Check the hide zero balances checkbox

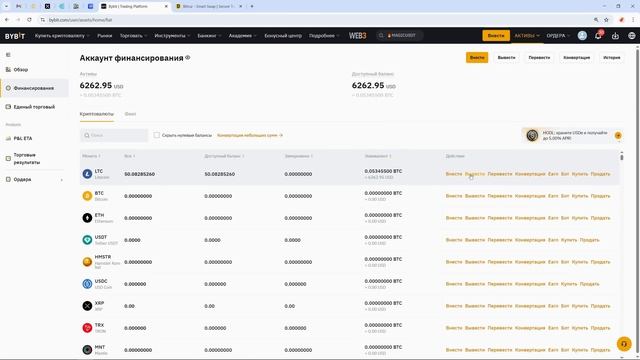(157, 135)
